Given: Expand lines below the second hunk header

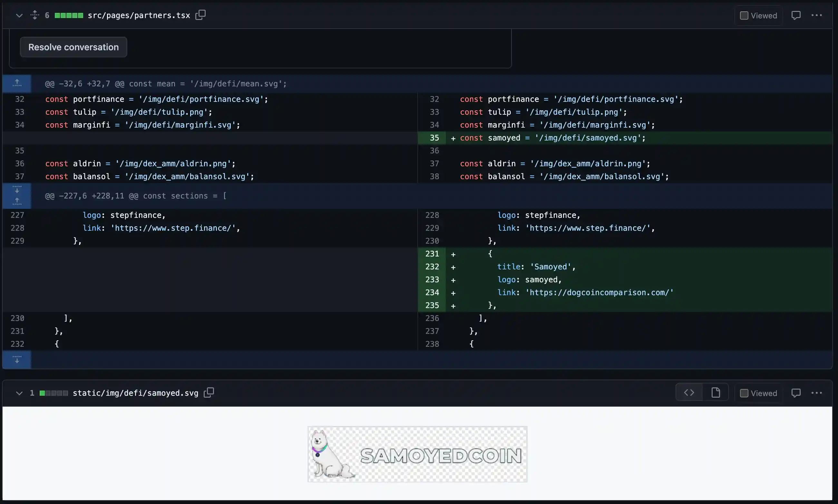Looking at the screenshot, I should click(16, 190).
